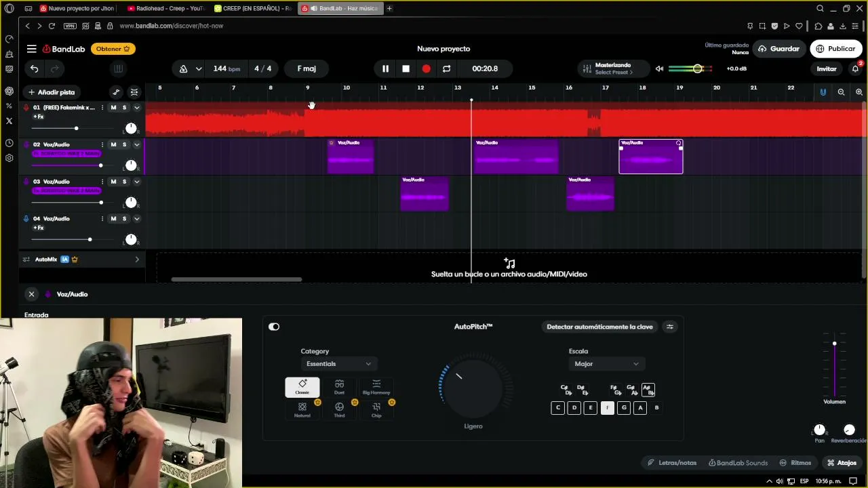Expand track 01 chevron
The width and height of the screenshot is (868, 488).
pos(136,108)
